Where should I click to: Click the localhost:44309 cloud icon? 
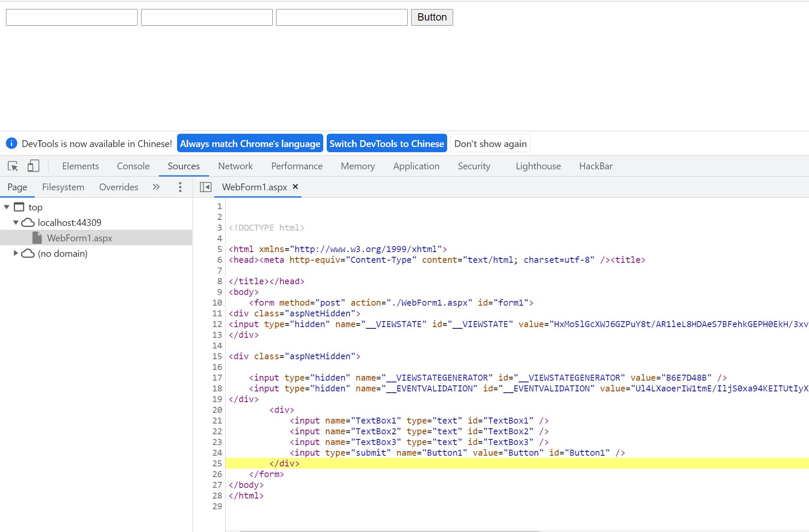point(28,222)
